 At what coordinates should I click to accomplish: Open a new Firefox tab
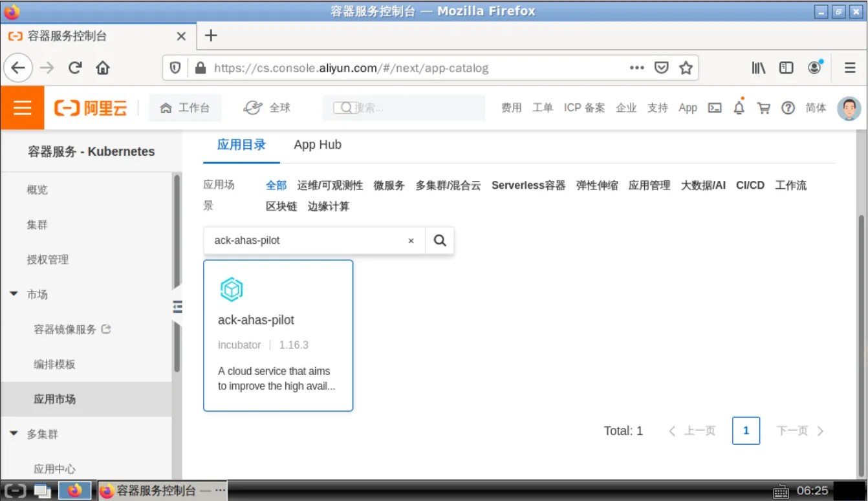211,36
